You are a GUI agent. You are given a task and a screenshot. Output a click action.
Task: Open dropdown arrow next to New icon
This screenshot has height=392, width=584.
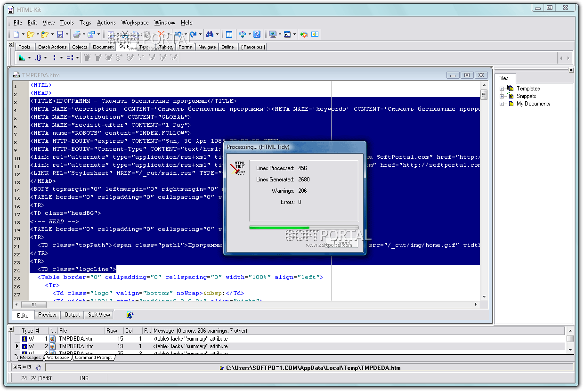pyautogui.click(x=23, y=34)
